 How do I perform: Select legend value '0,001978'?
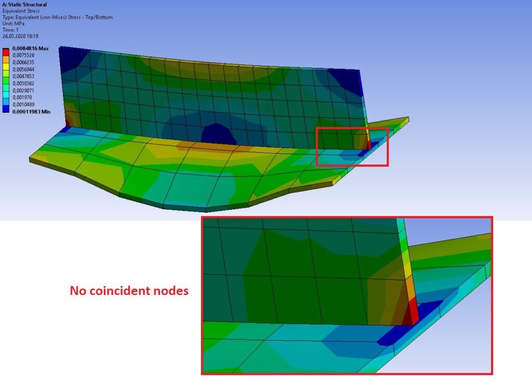point(22,97)
